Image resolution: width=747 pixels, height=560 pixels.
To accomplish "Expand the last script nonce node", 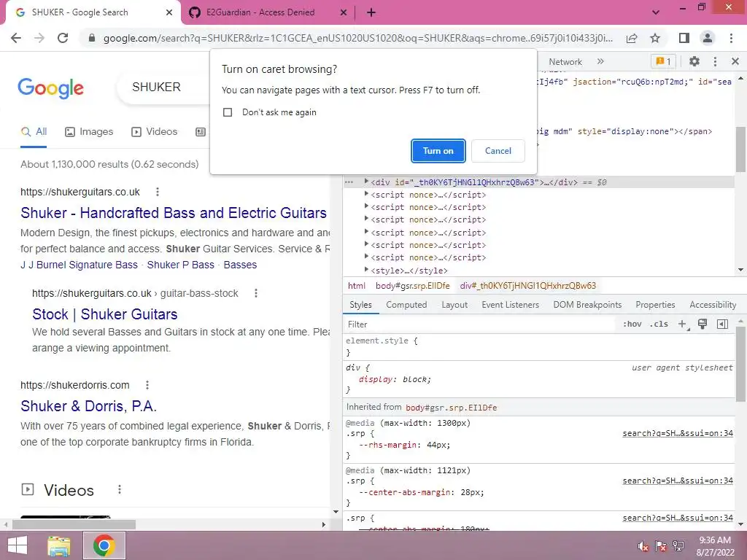I will (x=366, y=257).
